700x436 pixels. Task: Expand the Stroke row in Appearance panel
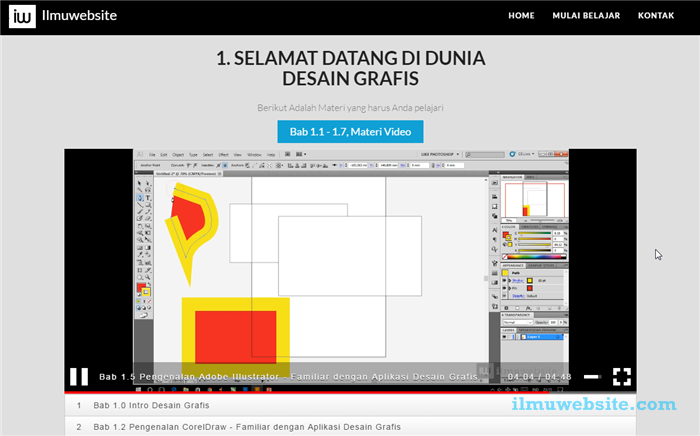click(510, 281)
